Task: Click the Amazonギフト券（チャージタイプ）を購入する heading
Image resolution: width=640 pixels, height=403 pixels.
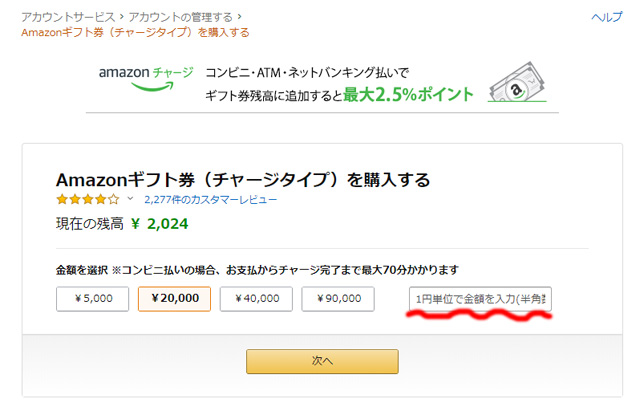Action: [243, 180]
